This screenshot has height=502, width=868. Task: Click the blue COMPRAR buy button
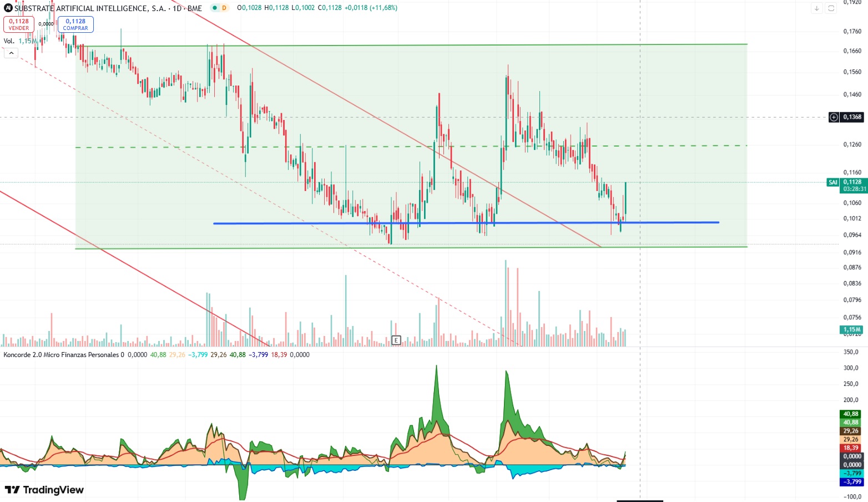click(75, 24)
